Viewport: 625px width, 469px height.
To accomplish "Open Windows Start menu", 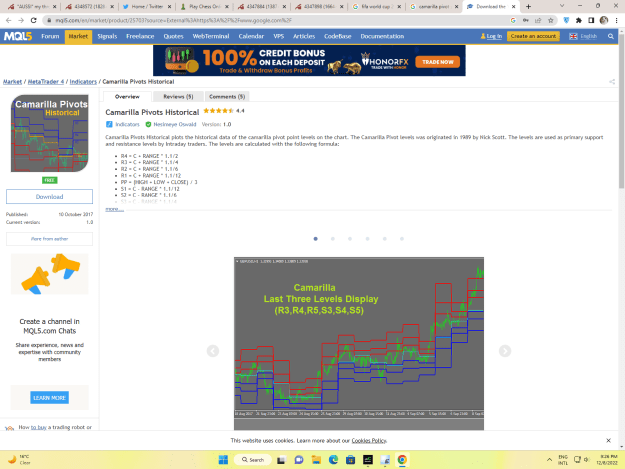I will pos(223,460).
